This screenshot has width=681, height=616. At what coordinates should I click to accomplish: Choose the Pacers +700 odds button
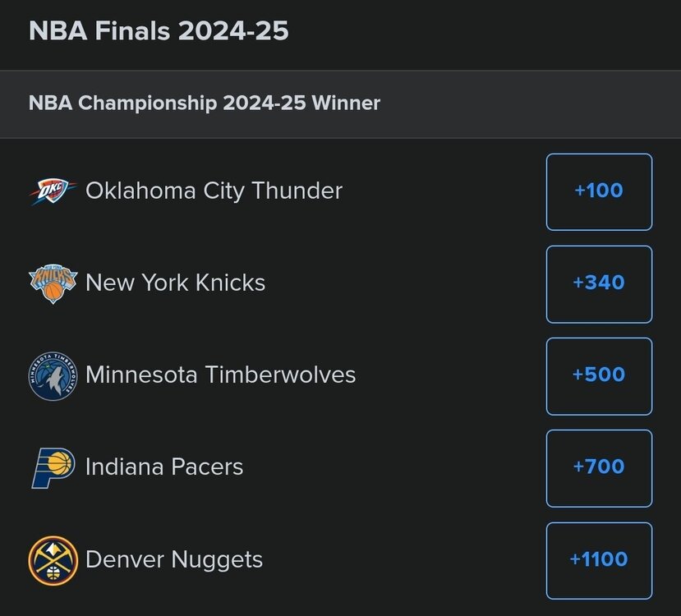pyautogui.click(x=599, y=467)
